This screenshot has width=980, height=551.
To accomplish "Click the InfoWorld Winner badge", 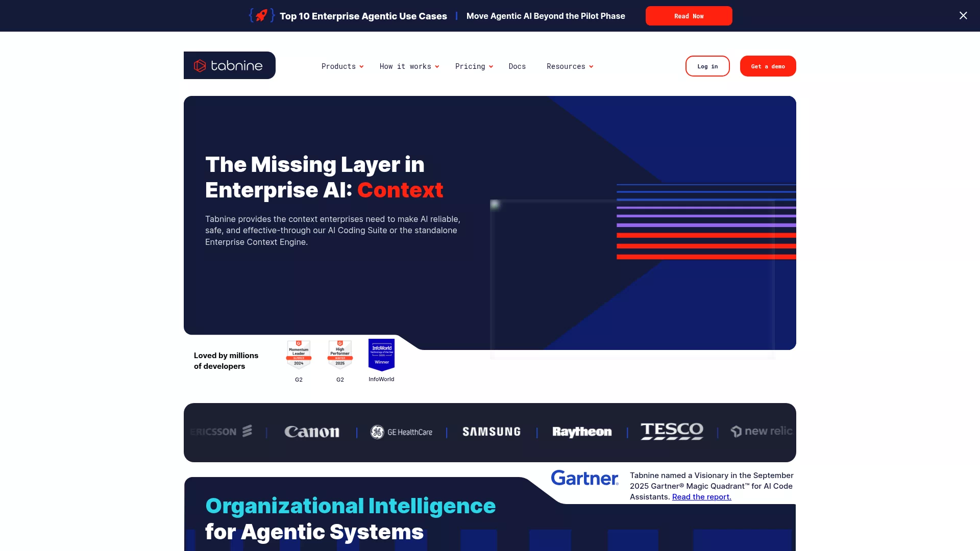I will click(381, 355).
